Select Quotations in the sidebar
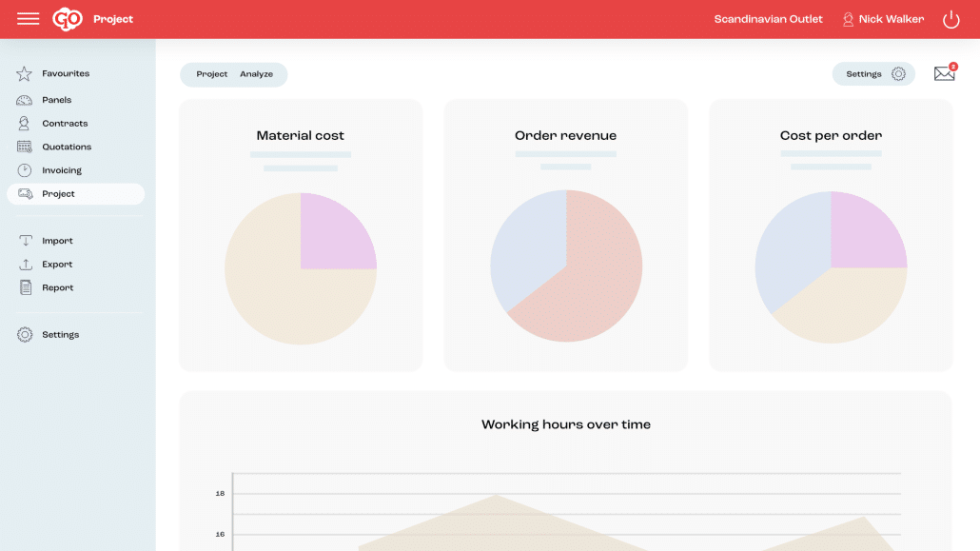This screenshot has width=980, height=551. pos(67,147)
